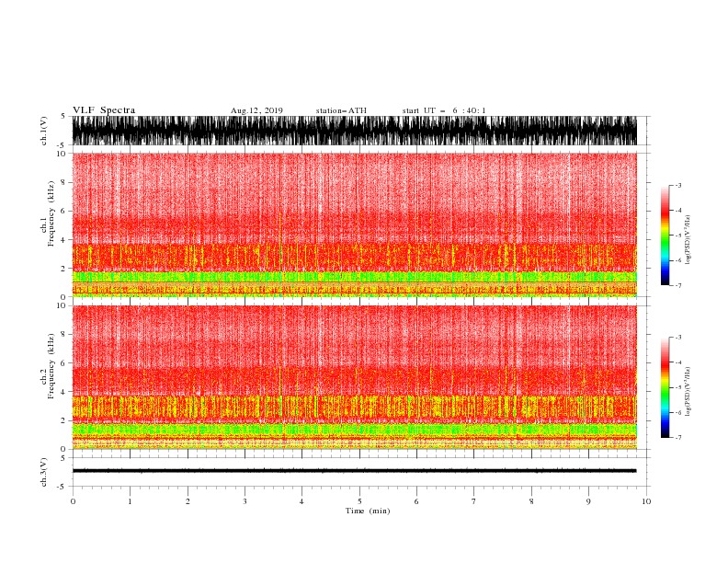
Task: Click time axis tick label "10" at bottom right
Action: click(x=646, y=501)
